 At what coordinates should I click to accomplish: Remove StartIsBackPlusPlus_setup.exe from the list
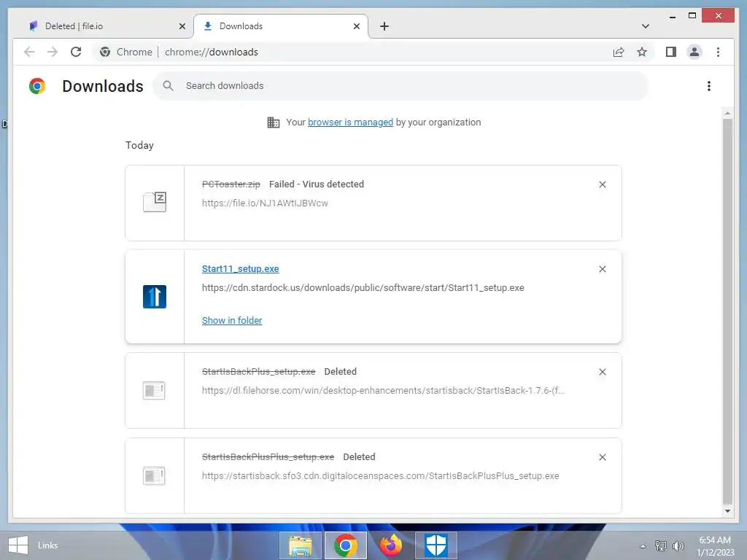pyautogui.click(x=602, y=457)
